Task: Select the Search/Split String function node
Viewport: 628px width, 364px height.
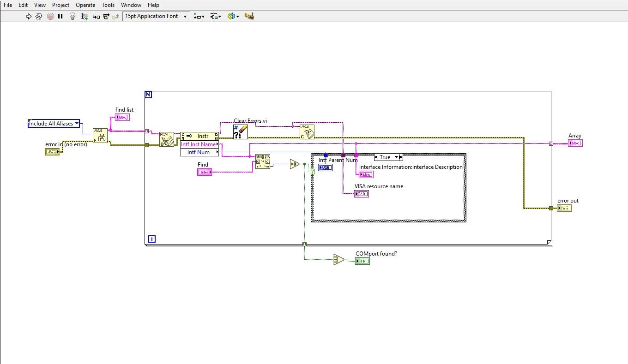Action: [x=263, y=161]
